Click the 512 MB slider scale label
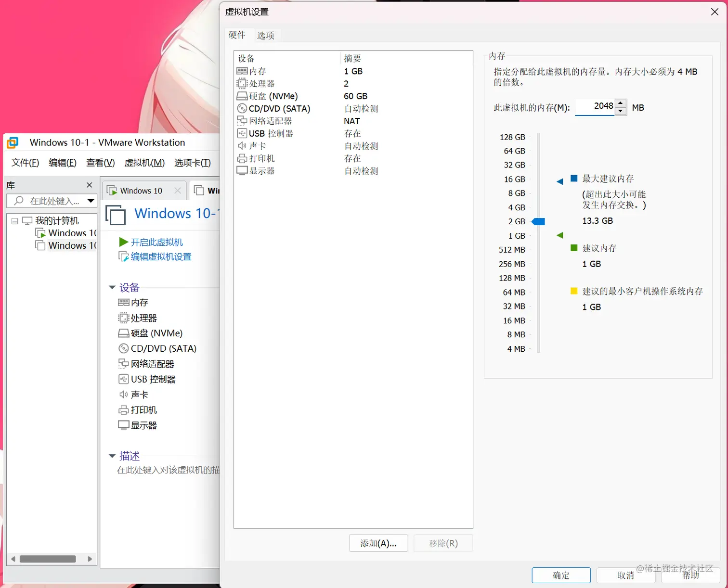 512,250
